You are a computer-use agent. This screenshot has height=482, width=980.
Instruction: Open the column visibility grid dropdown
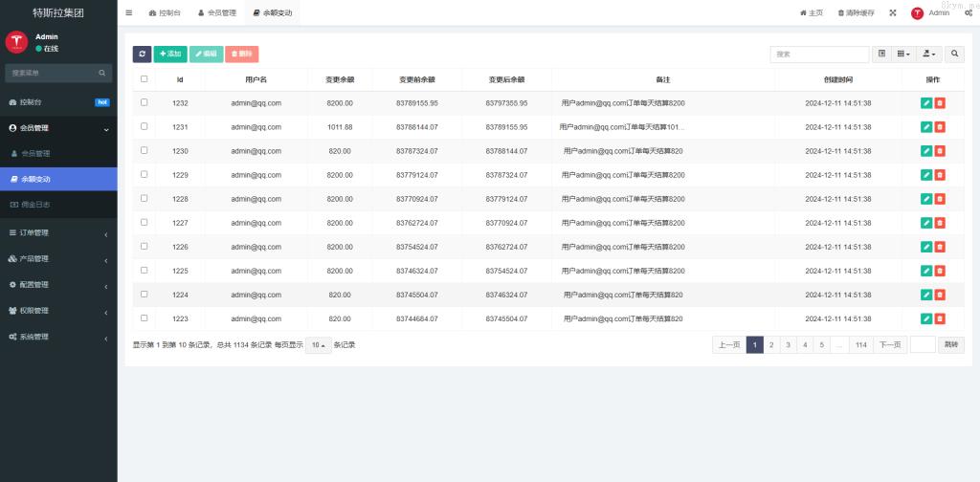click(x=904, y=55)
